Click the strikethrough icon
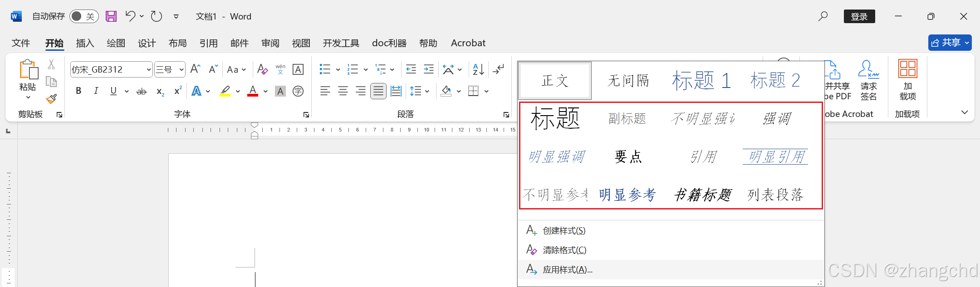The height and width of the screenshot is (287, 980). click(142, 91)
